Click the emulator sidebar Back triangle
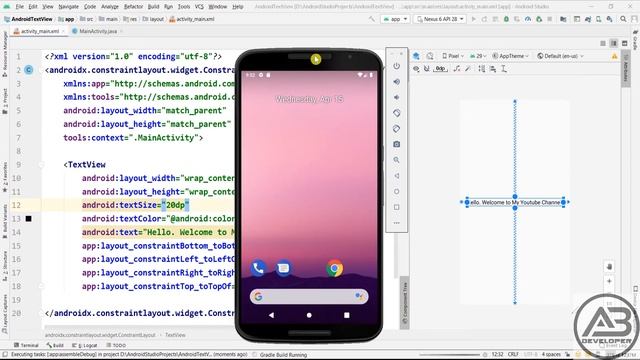Viewport: 640px width, 360px height. click(x=396, y=176)
